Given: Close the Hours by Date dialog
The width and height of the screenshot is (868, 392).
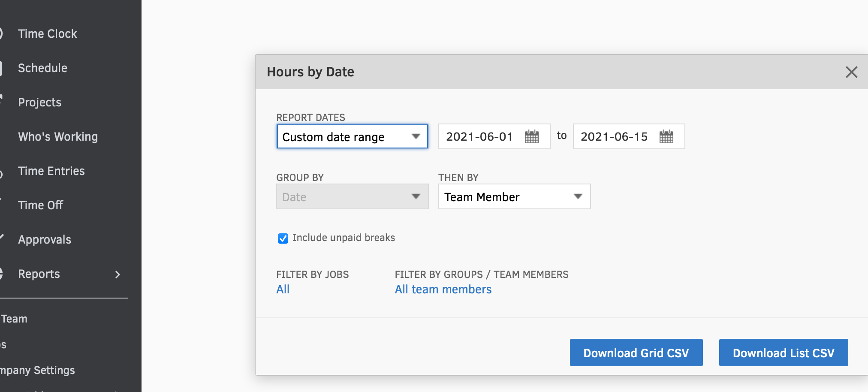Looking at the screenshot, I should [x=851, y=72].
